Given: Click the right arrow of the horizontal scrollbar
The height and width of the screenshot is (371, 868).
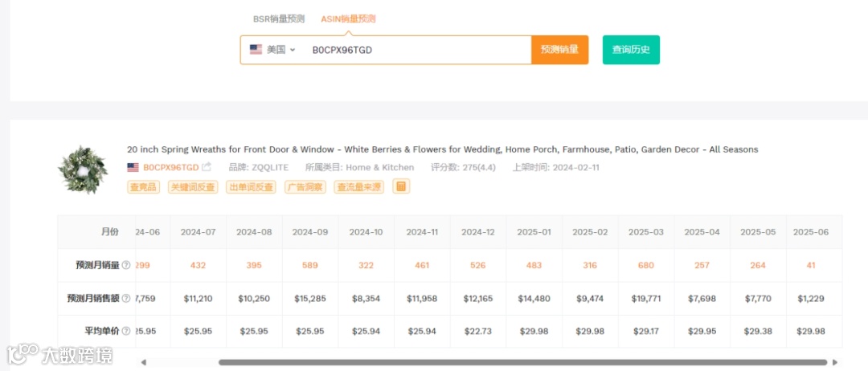Looking at the screenshot, I should (835, 363).
